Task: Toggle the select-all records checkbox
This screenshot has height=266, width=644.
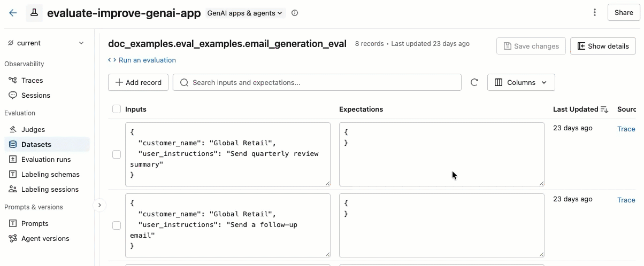Action: (x=117, y=109)
